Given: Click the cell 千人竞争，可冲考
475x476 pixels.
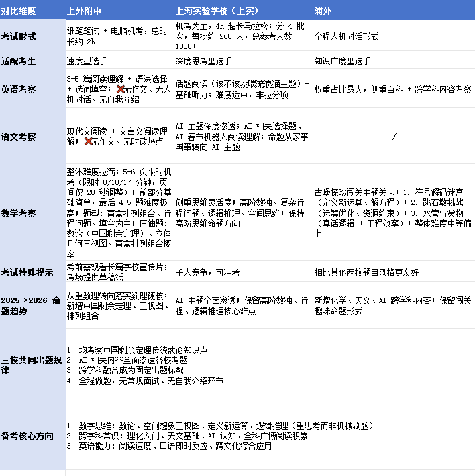Looking at the screenshot, I should click(x=244, y=271).
